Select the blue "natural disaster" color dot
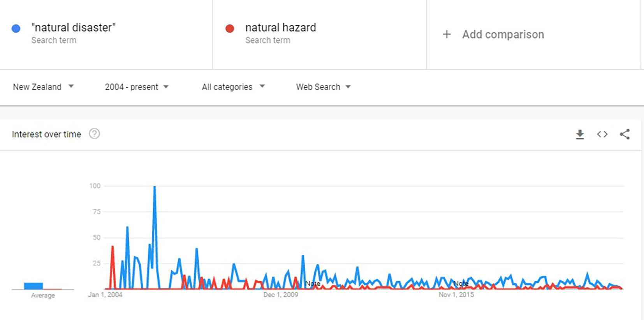This screenshot has width=644, height=320. [16, 28]
